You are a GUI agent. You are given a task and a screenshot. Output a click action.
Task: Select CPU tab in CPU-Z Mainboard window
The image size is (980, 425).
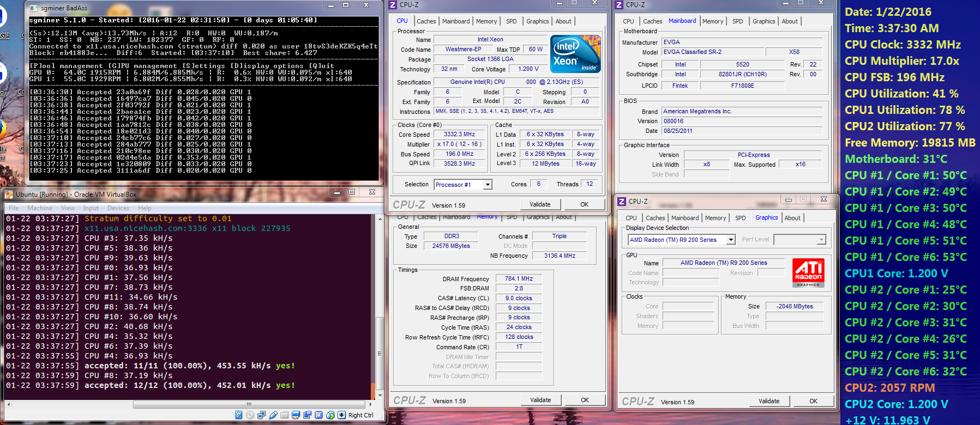[x=628, y=21]
